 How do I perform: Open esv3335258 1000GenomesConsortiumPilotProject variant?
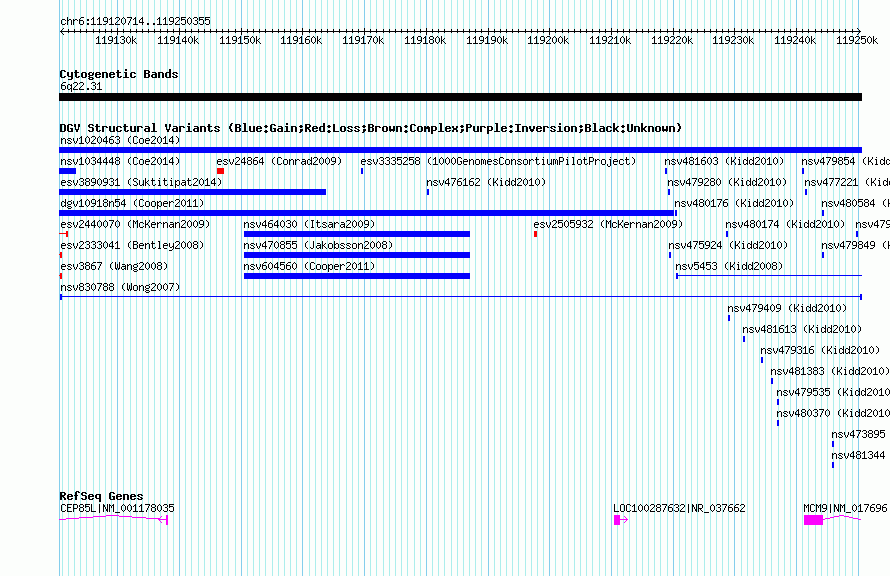(x=498, y=161)
